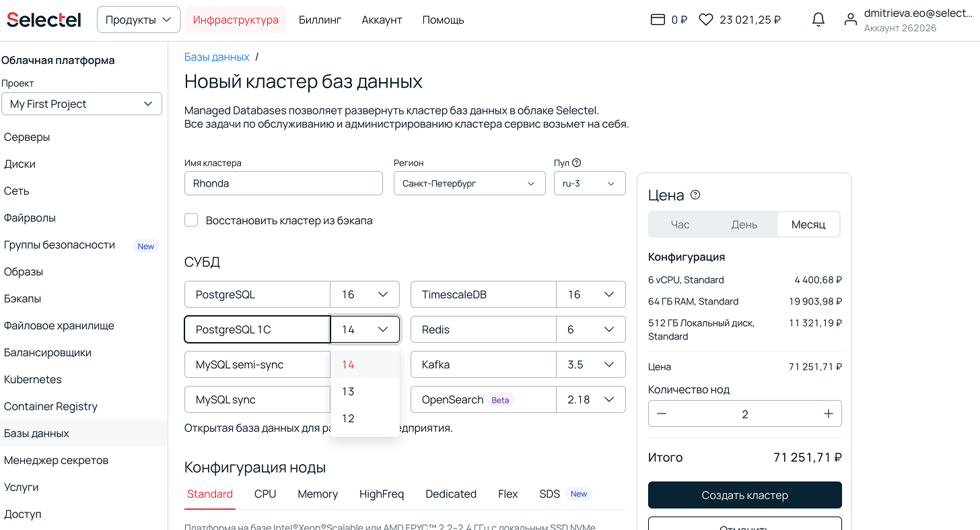The height and width of the screenshot is (530, 980).
Task: Switch to the CPU configuration tab
Action: 265,494
